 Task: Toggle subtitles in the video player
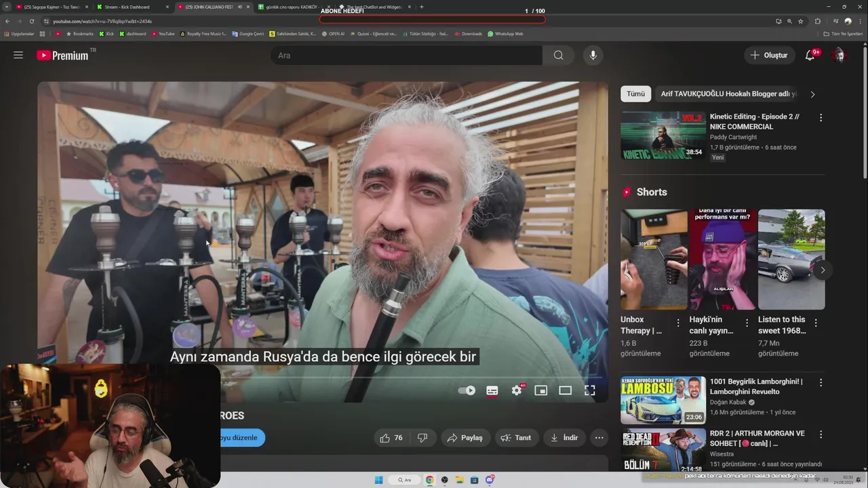point(492,390)
